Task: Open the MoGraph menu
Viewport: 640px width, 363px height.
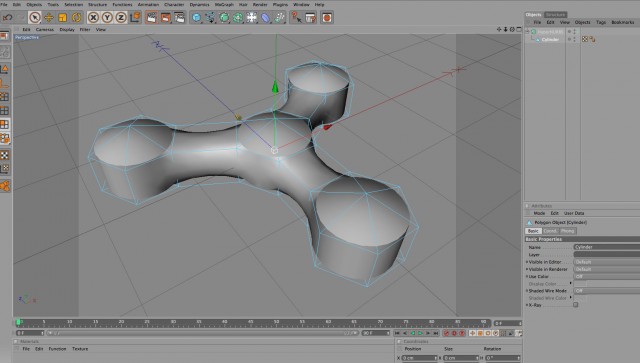Action: [224, 4]
